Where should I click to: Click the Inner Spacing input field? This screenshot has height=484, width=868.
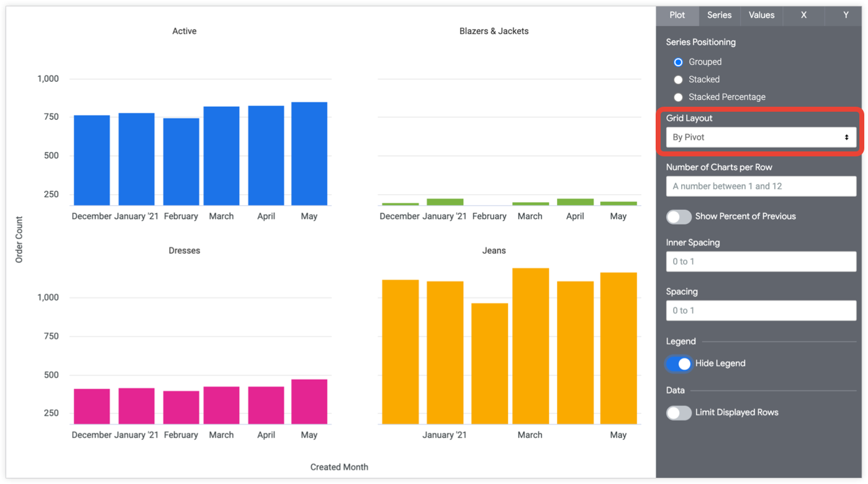[761, 261]
